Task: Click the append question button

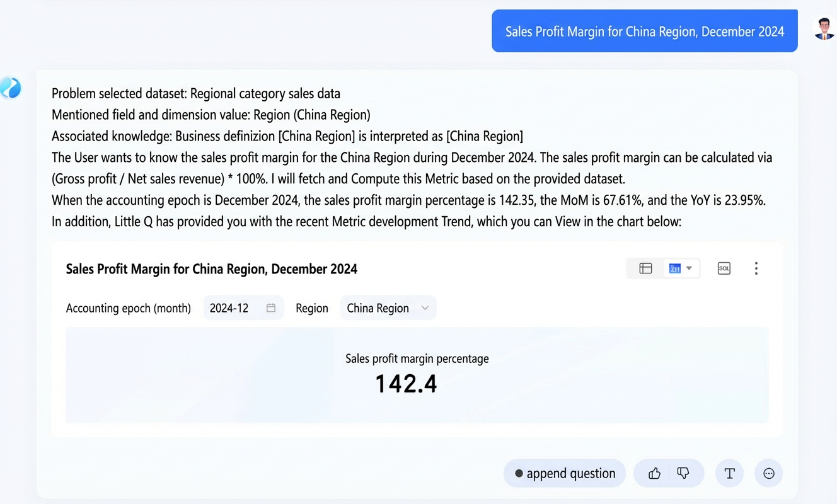Action: [565, 473]
